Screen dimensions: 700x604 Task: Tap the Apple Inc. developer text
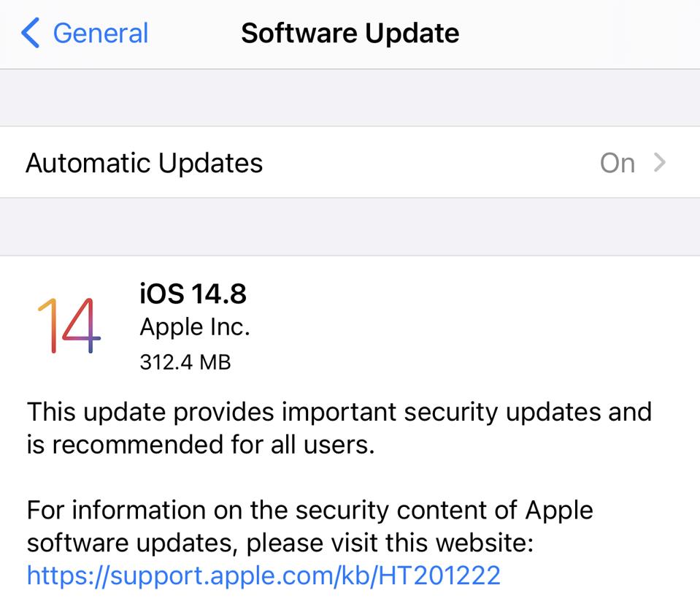tap(194, 327)
